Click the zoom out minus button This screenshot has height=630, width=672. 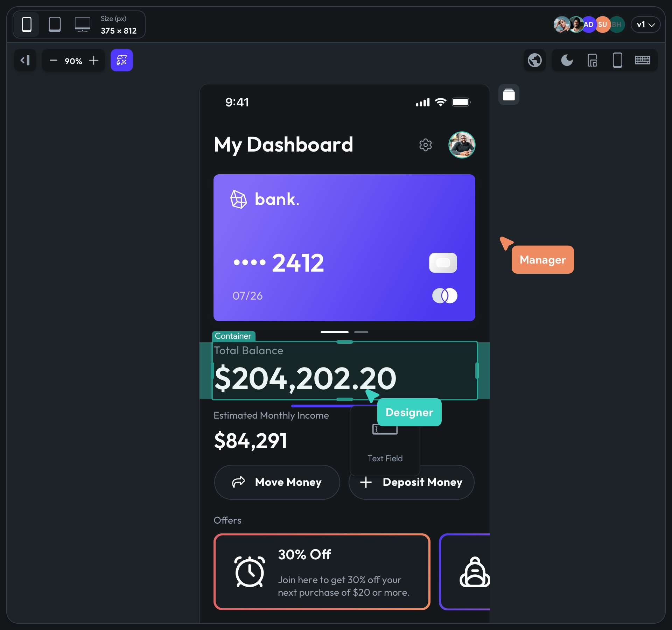point(53,60)
